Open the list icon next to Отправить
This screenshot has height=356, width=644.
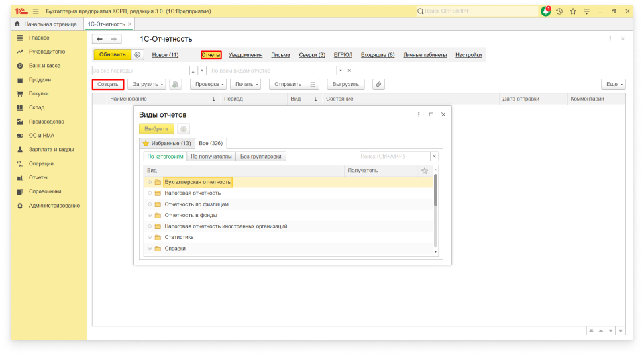[313, 84]
